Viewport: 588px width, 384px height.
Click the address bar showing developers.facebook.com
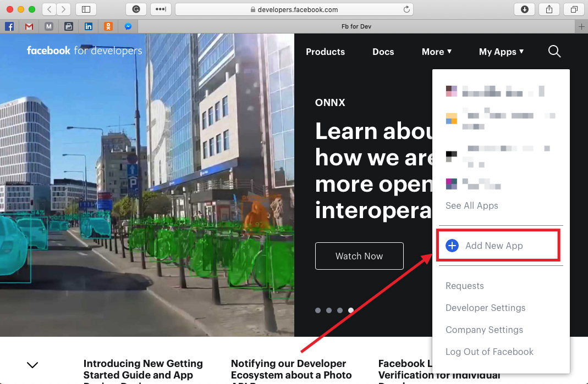294,9
